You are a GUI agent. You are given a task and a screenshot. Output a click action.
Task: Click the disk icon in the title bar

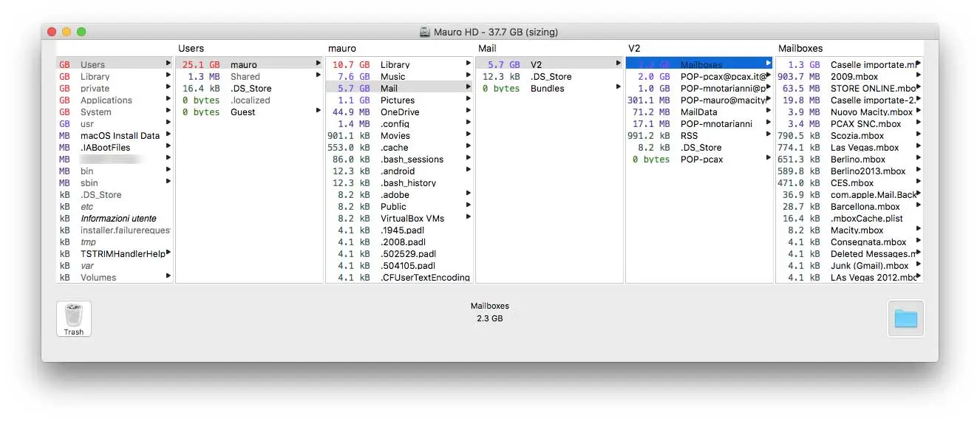[425, 32]
